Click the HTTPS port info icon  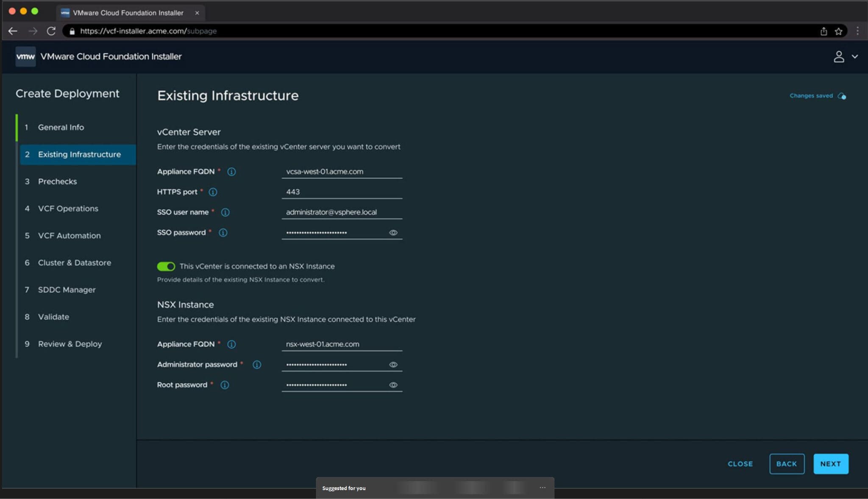212,192
